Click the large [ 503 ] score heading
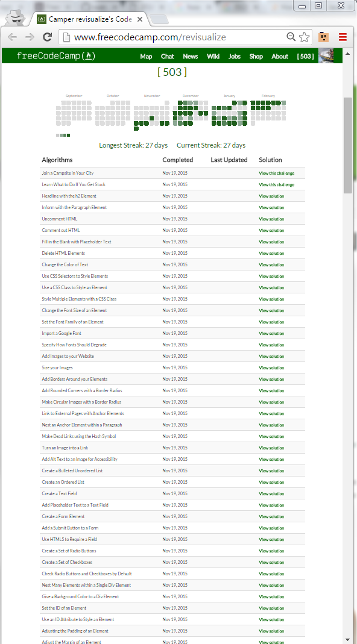Screen dimensions: 357x644 [x=172, y=72]
